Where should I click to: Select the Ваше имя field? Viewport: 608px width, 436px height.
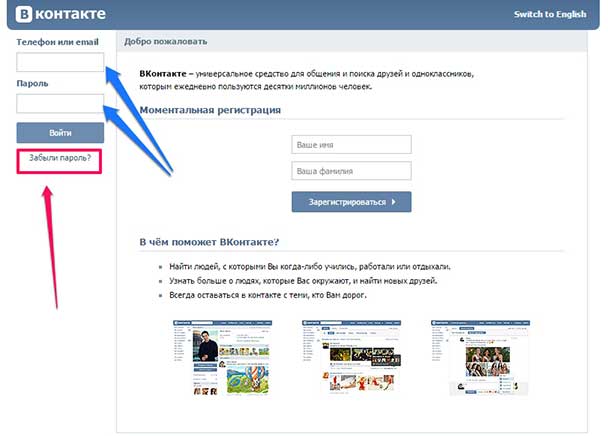[x=351, y=145]
